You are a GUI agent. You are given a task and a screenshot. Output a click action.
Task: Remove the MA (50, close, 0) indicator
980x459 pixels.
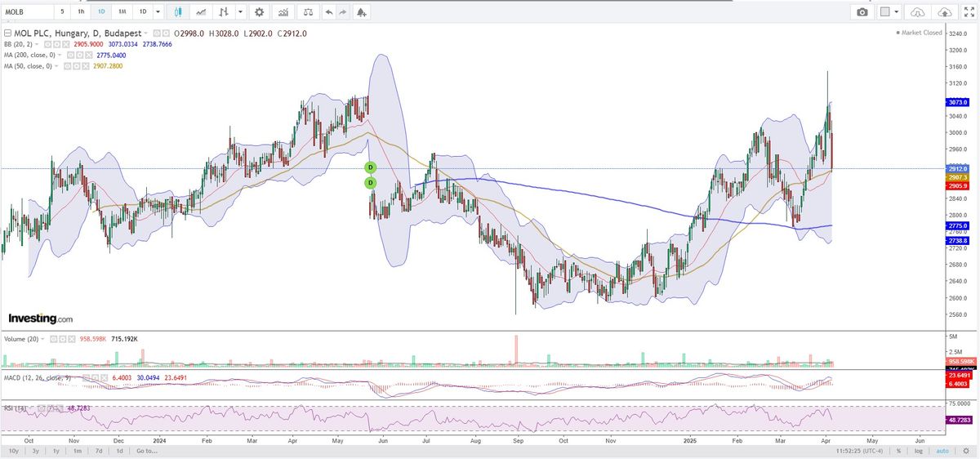(85, 66)
